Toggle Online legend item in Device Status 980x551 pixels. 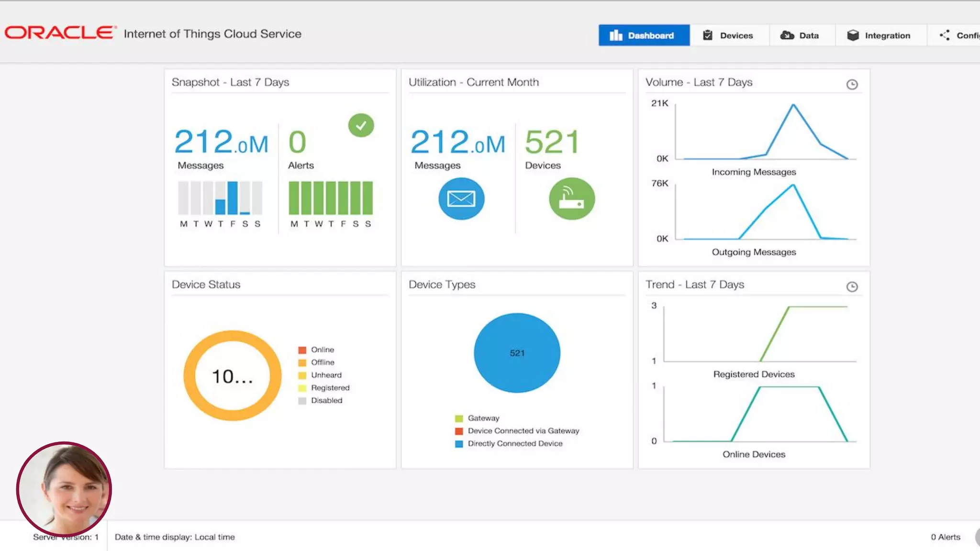[322, 350]
